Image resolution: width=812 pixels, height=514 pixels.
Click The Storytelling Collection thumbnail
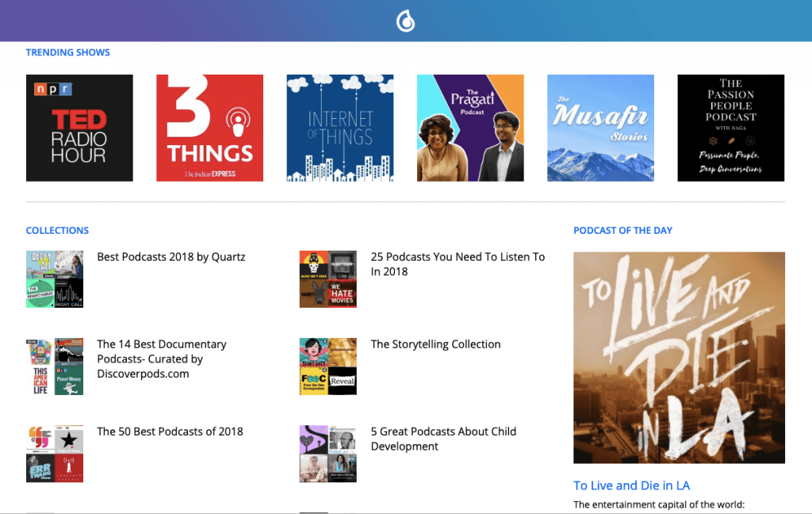(x=327, y=366)
